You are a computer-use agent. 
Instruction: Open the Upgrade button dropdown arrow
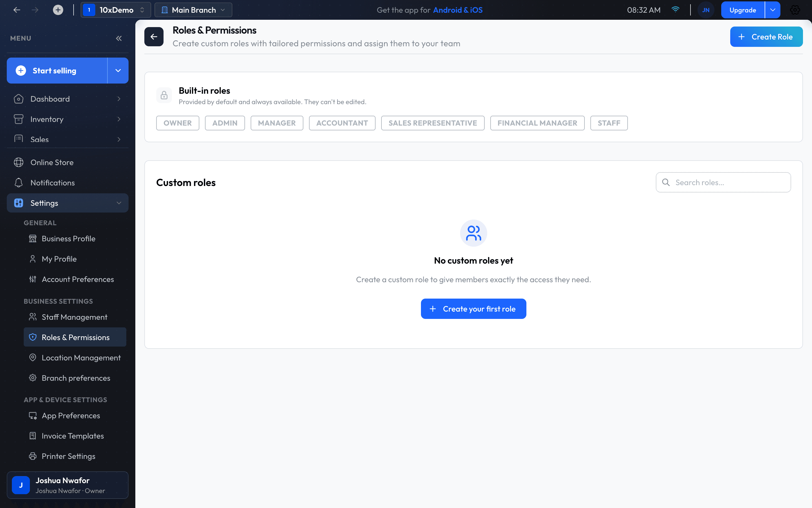point(773,10)
